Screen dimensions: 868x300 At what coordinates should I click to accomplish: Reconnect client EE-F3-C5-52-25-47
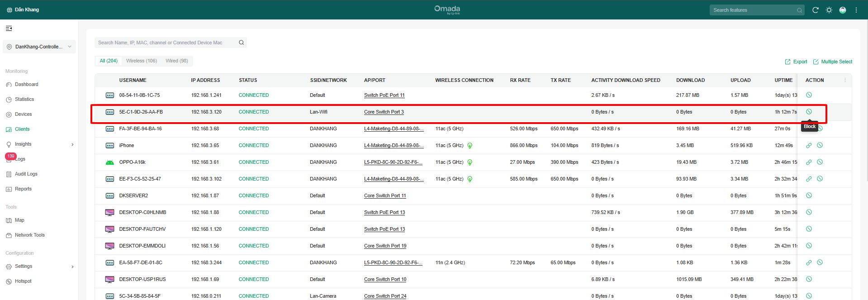809,179
